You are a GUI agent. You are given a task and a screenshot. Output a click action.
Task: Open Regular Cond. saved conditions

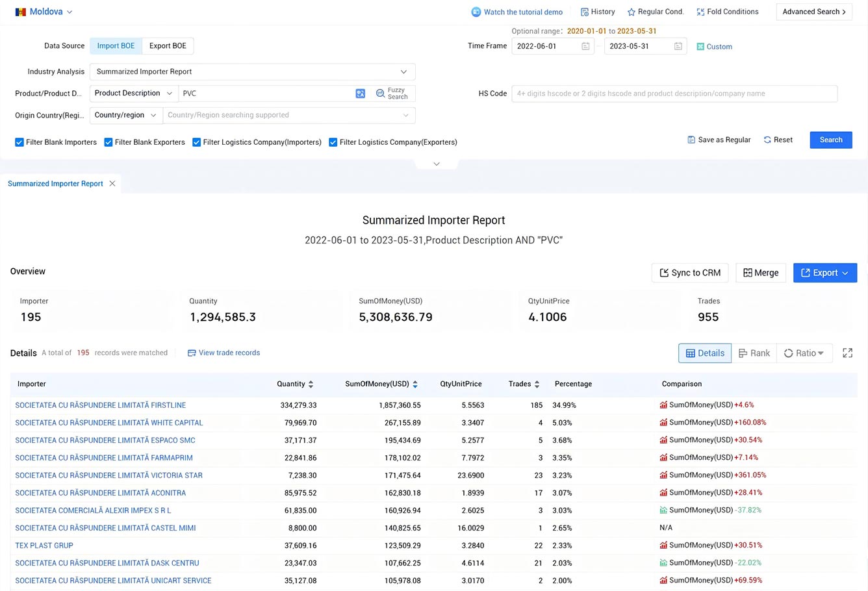click(x=656, y=12)
